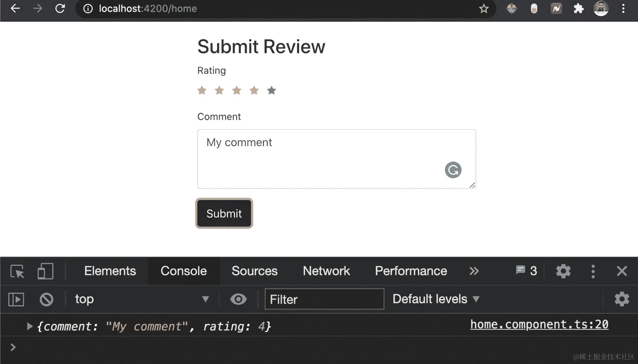Click in the Comment textarea

(x=336, y=159)
